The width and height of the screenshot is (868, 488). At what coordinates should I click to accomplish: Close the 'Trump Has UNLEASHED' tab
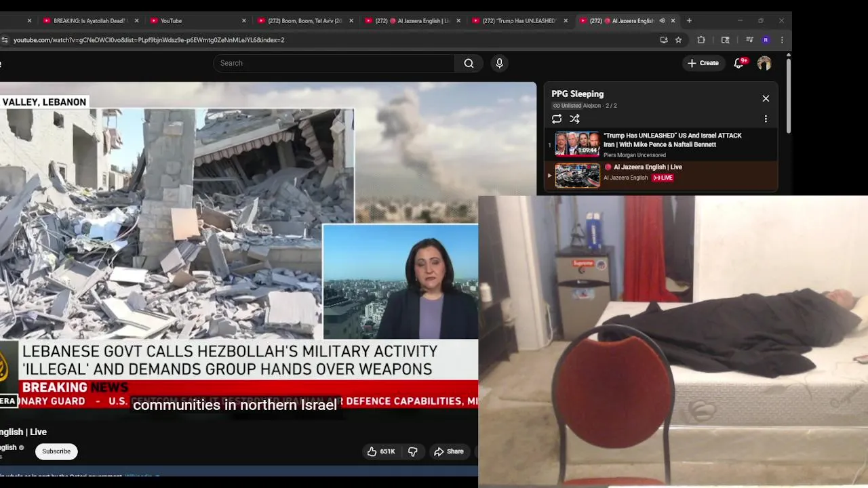pos(566,21)
